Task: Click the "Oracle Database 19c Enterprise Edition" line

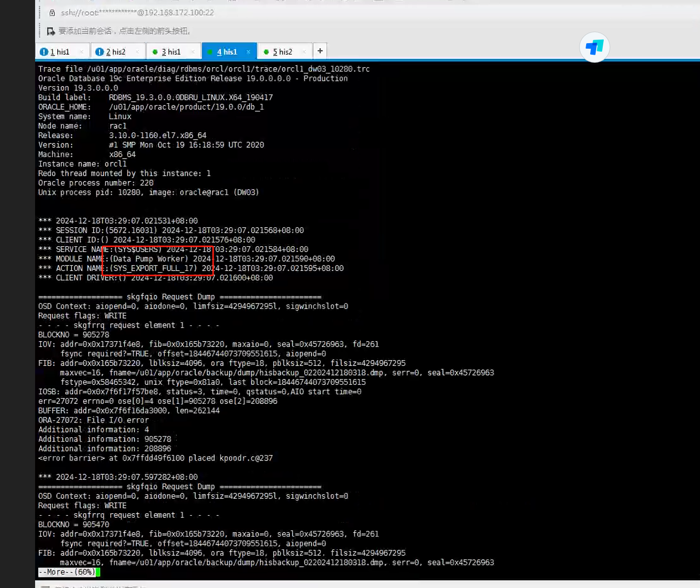Action: pos(193,78)
